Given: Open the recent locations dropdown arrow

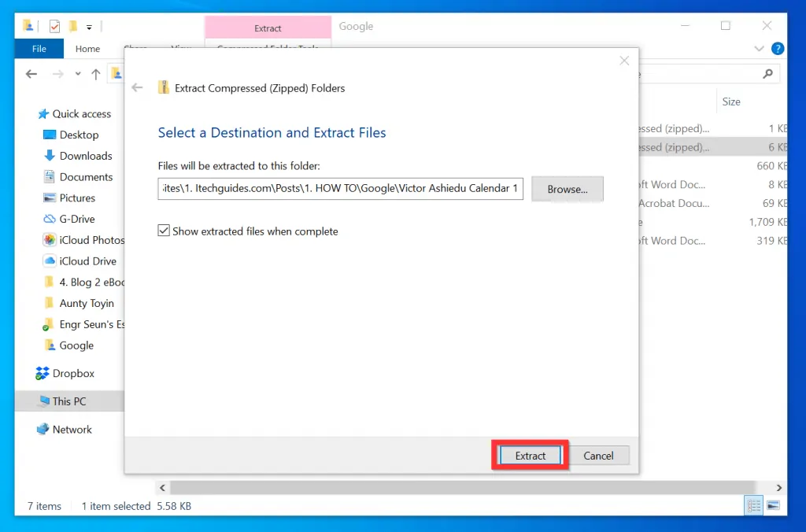Looking at the screenshot, I should tap(77, 74).
